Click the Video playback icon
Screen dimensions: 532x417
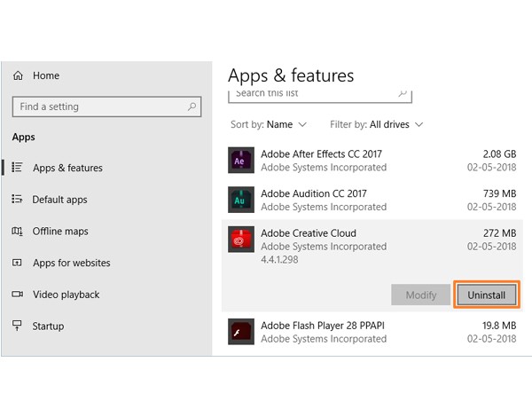click(18, 295)
